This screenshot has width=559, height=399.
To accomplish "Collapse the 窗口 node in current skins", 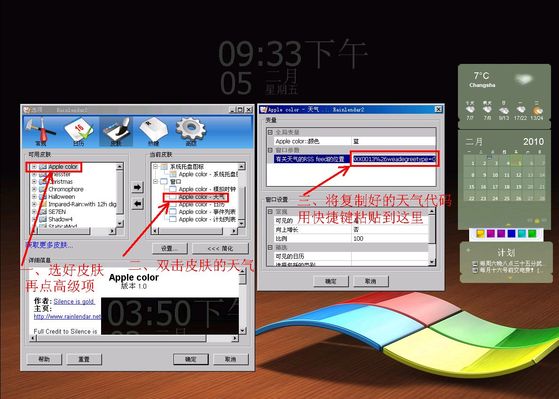I will coord(155,181).
